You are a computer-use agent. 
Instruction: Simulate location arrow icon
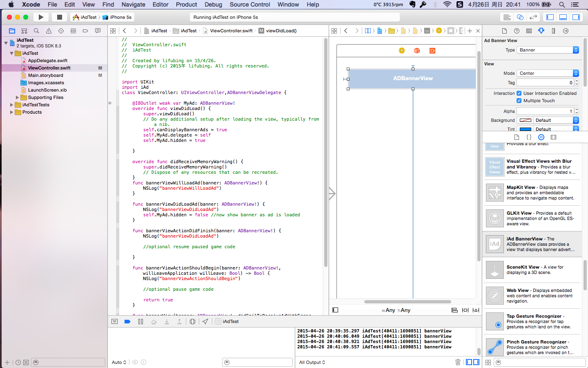pyautogui.click(x=205, y=321)
